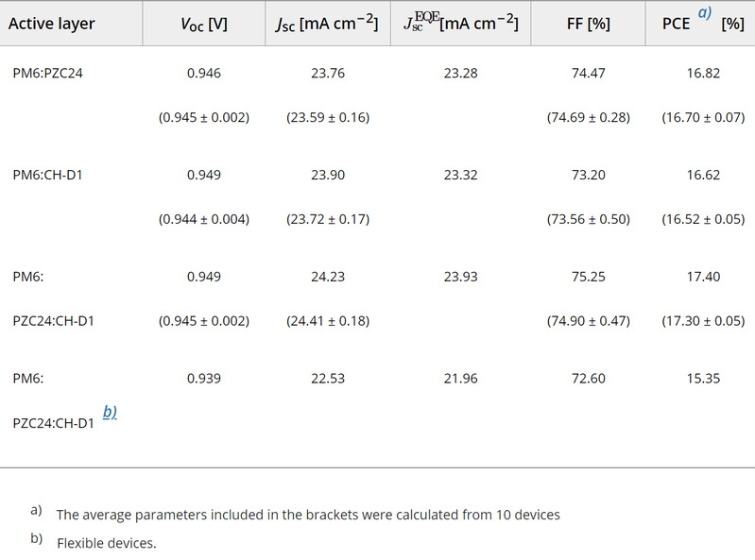The image size is (755, 560).
Task: Click the 17.40 PCE value
Action: 703,277
